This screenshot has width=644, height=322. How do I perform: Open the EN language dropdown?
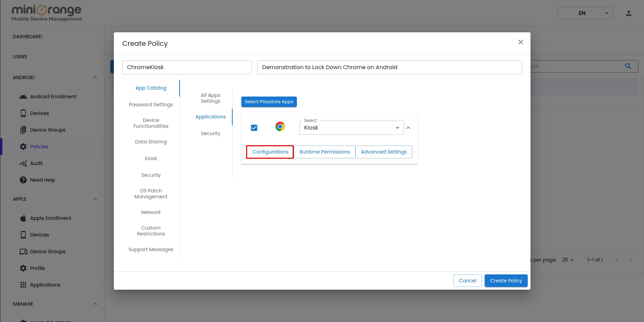585,13
